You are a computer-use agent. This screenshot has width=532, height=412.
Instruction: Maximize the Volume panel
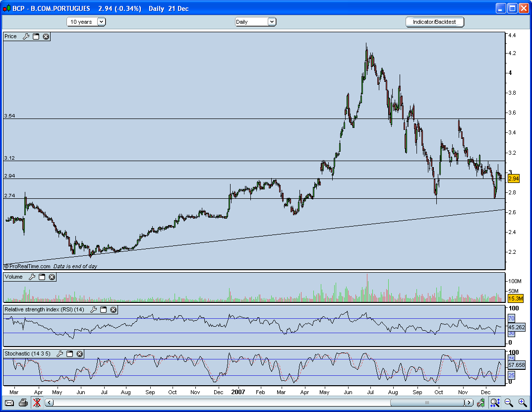(42, 277)
